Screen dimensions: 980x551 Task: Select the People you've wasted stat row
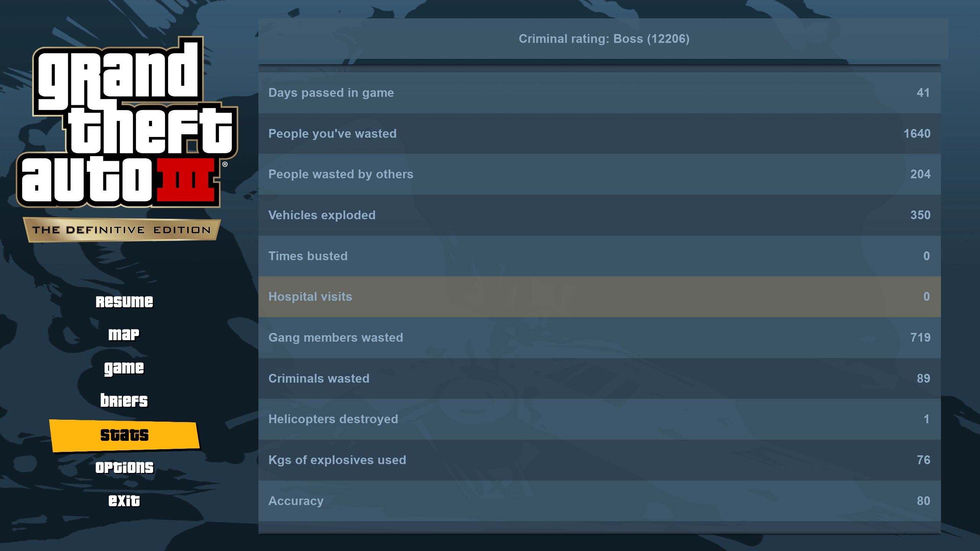pos(599,134)
